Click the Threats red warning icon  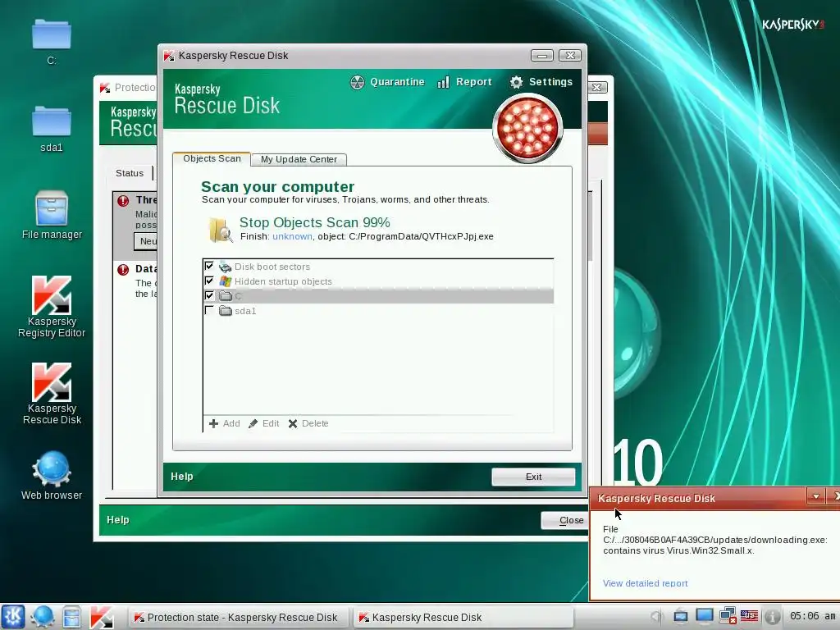point(123,201)
